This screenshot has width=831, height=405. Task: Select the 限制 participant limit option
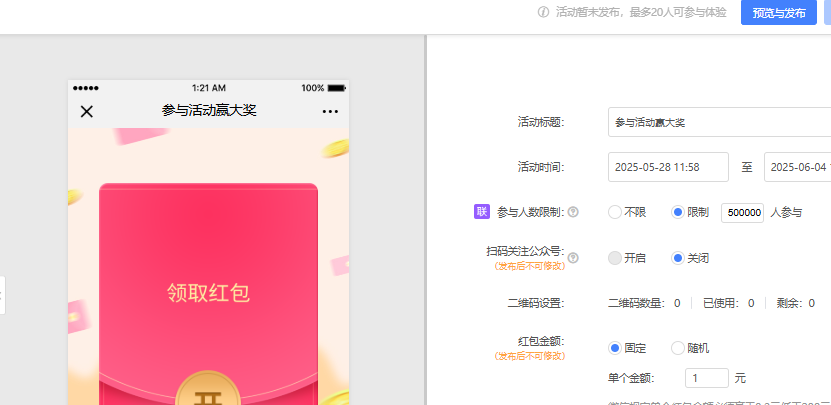(678, 212)
